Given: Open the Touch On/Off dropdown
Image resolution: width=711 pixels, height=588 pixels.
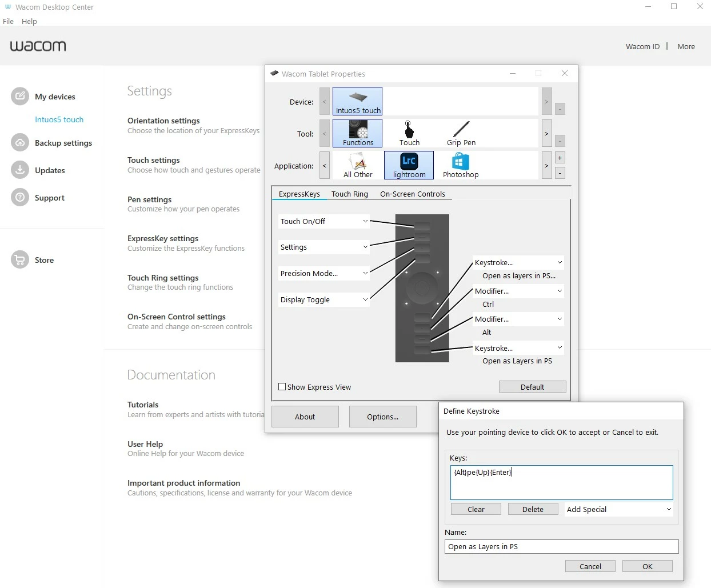Looking at the screenshot, I should click(324, 221).
